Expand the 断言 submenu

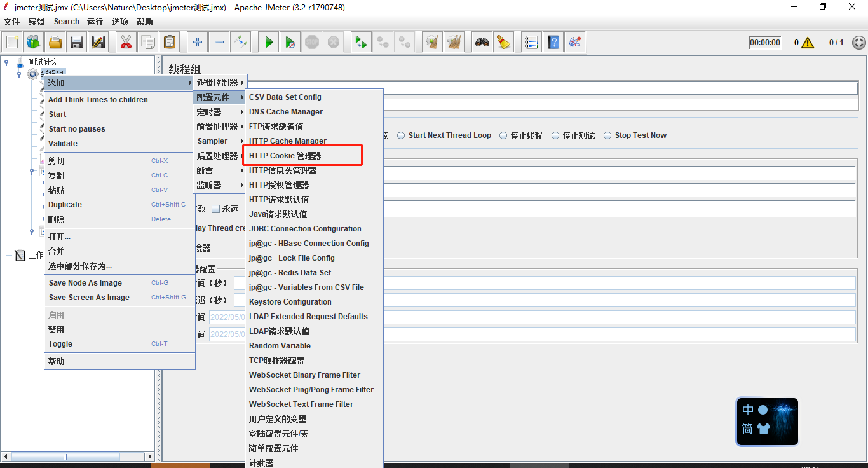(220, 170)
